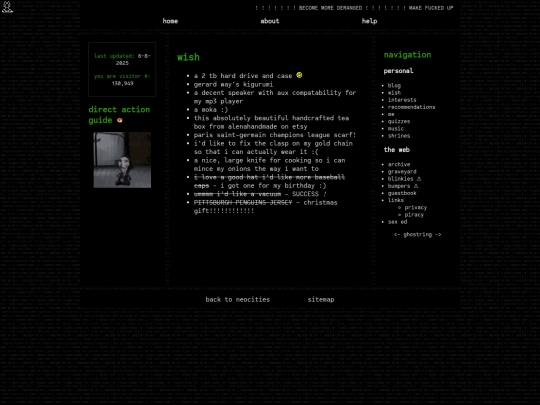Click the ghostring webring name

417,235
